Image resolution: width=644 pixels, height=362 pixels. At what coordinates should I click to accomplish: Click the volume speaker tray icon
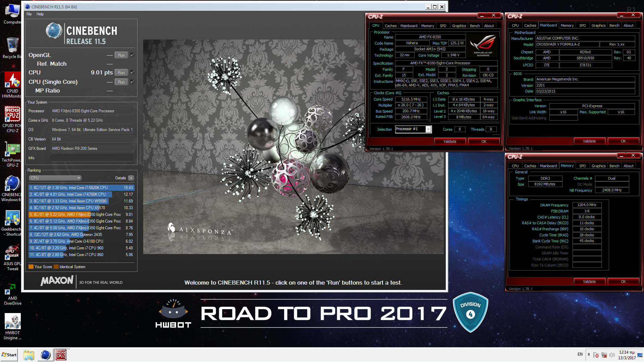click(x=612, y=355)
